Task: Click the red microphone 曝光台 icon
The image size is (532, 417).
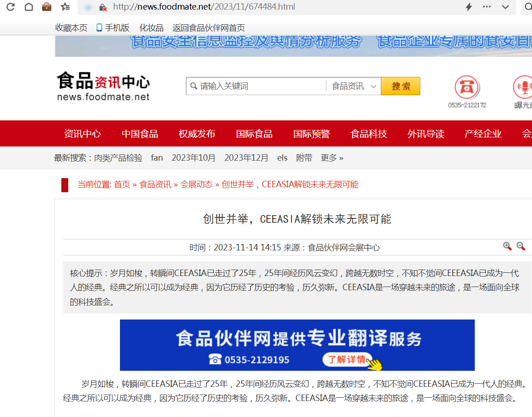Action: click(523, 87)
